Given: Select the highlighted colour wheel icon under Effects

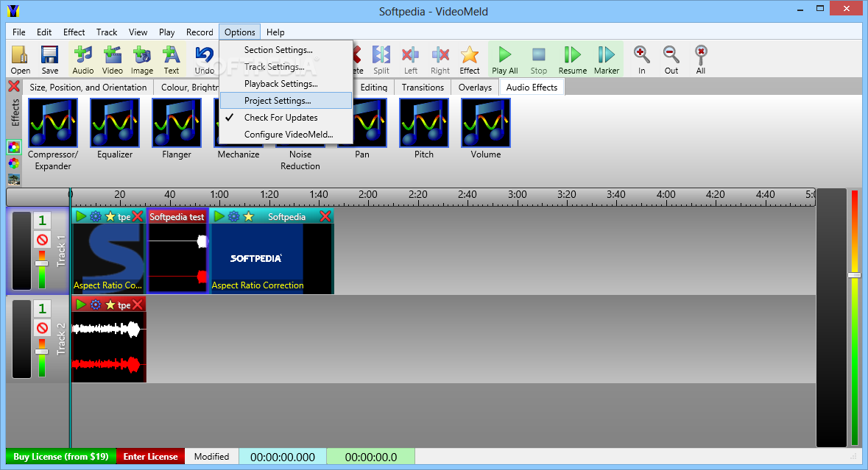Looking at the screenshot, I should click(x=14, y=147).
